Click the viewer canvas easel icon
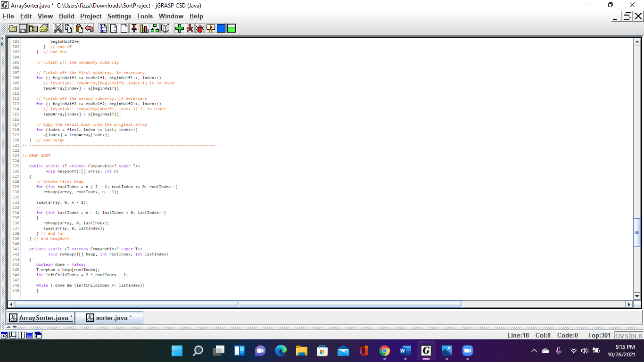Viewport: 644px width, 362px height. coord(210,28)
